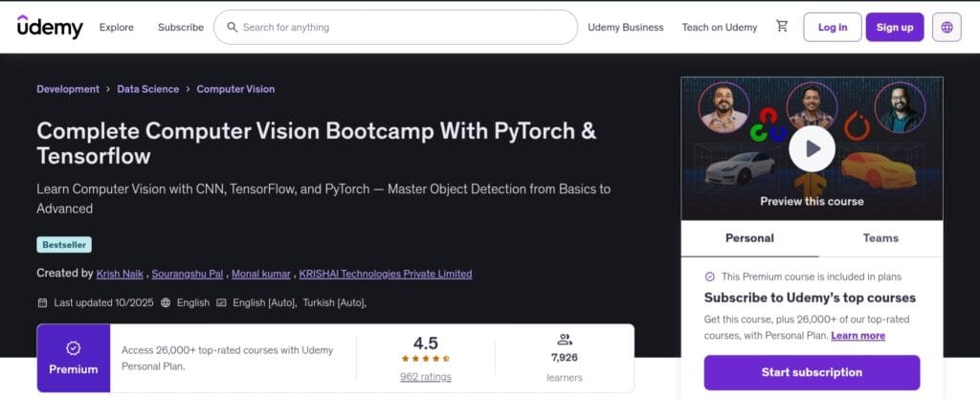
Task: Focus the Search for anything field
Action: [395, 27]
